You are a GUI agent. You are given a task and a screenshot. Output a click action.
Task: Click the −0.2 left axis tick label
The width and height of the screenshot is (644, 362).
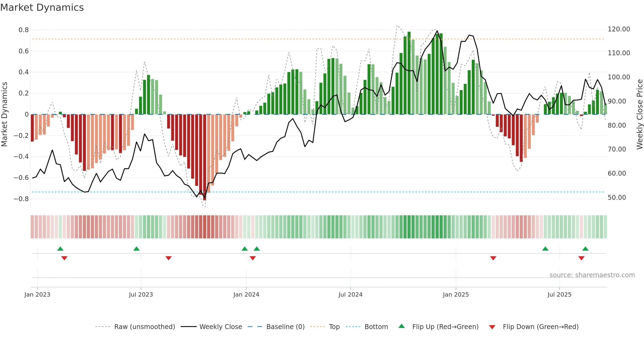tap(21, 135)
